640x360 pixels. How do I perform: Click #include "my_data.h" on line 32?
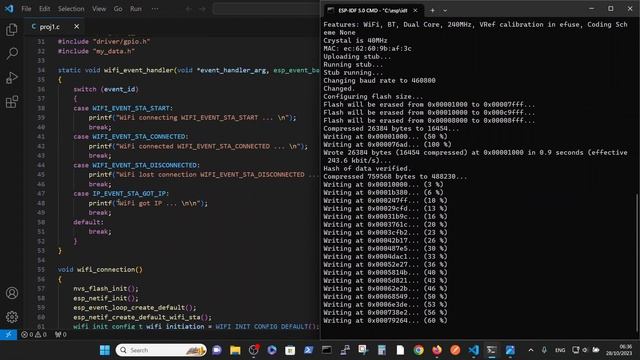(96, 51)
